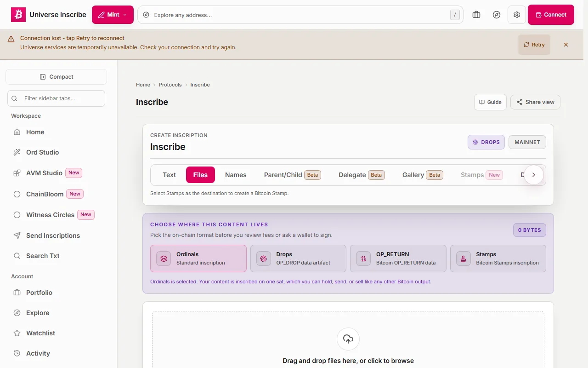This screenshot has height=368, width=588.
Task: Toggle Compact sidebar mode
Action: pyautogui.click(x=56, y=77)
